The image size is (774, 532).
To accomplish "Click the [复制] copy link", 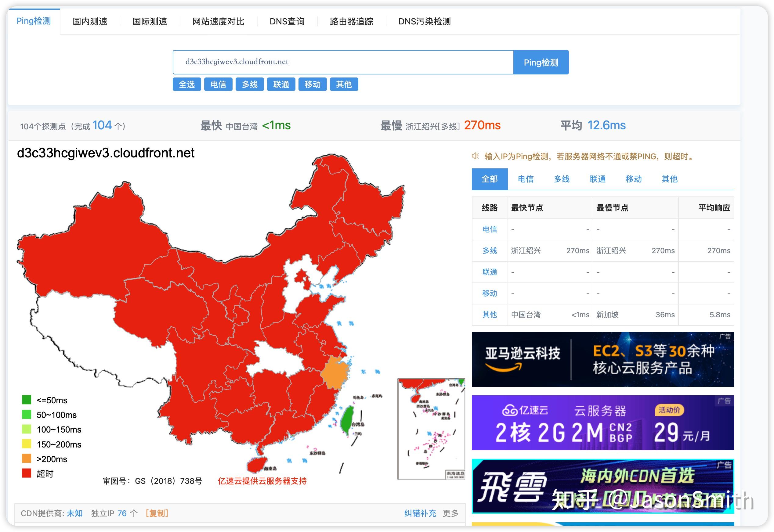I will (157, 513).
